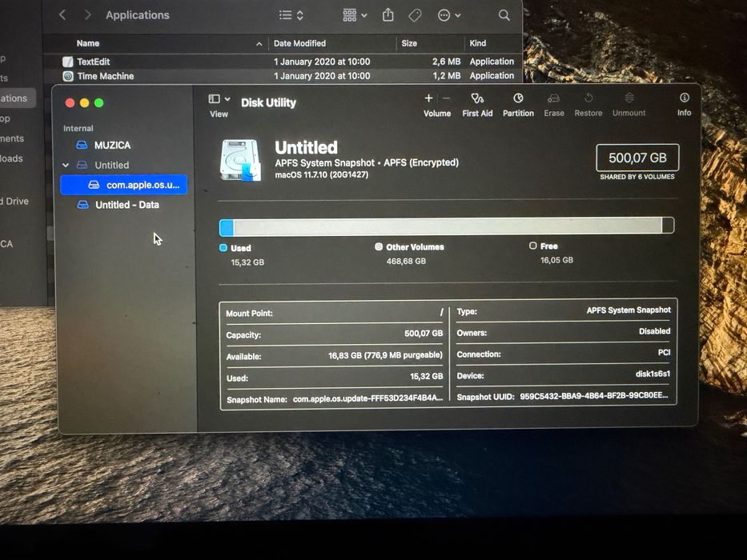747x560 pixels.
Task: Click the Snapshot Name value text
Action: [x=367, y=398]
